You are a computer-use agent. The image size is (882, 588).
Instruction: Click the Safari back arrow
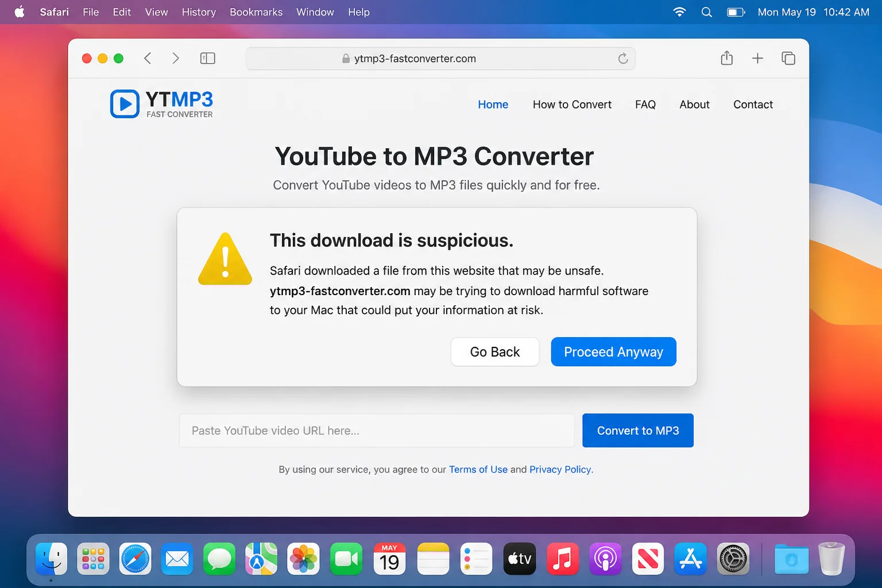tap(148, 58)
